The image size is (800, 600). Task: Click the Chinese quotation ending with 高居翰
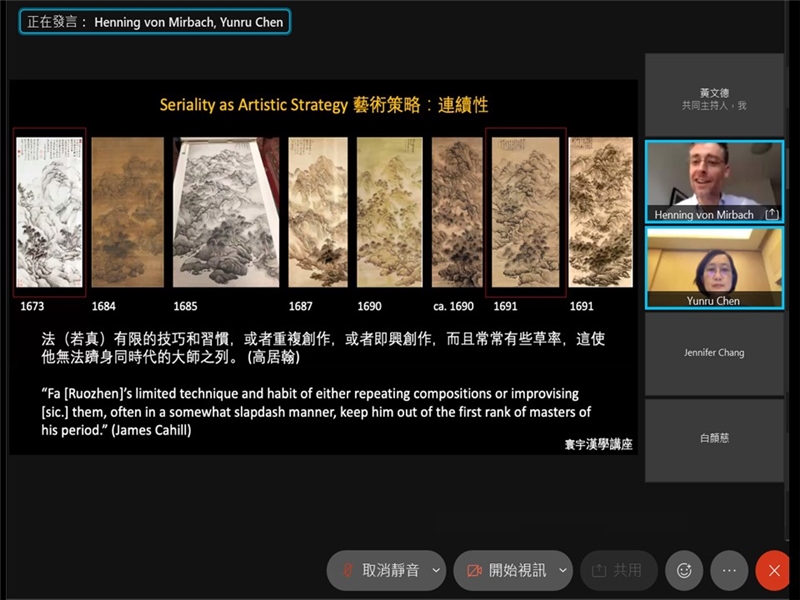[x=323, y=348]
